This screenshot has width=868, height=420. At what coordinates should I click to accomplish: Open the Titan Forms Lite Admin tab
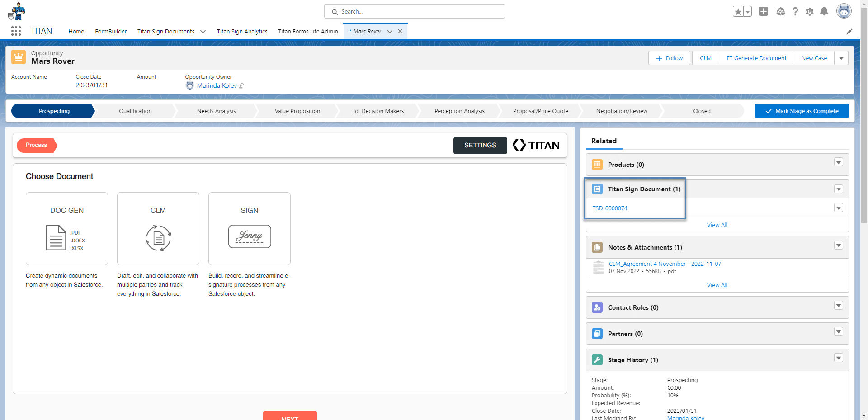(x=308, y=31)
